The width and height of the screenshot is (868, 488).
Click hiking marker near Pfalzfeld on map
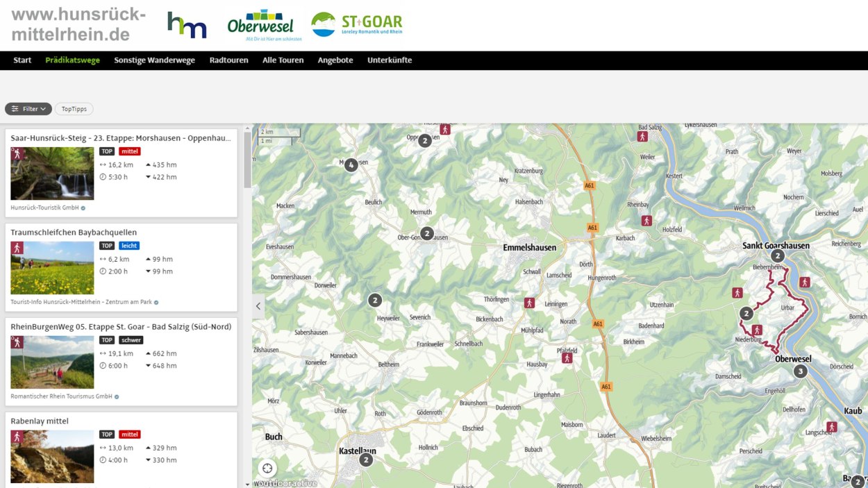tap(567, 358)
